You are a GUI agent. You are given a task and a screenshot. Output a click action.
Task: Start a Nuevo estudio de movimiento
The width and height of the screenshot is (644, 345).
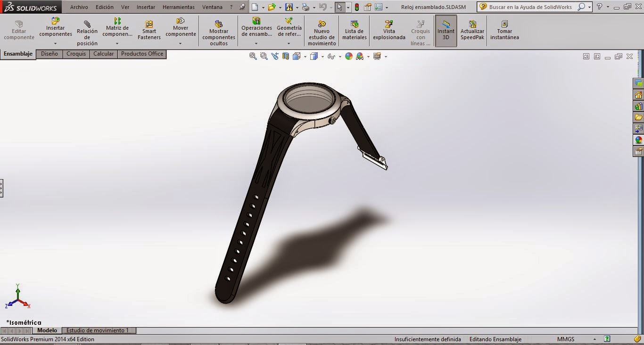(322, 33)
